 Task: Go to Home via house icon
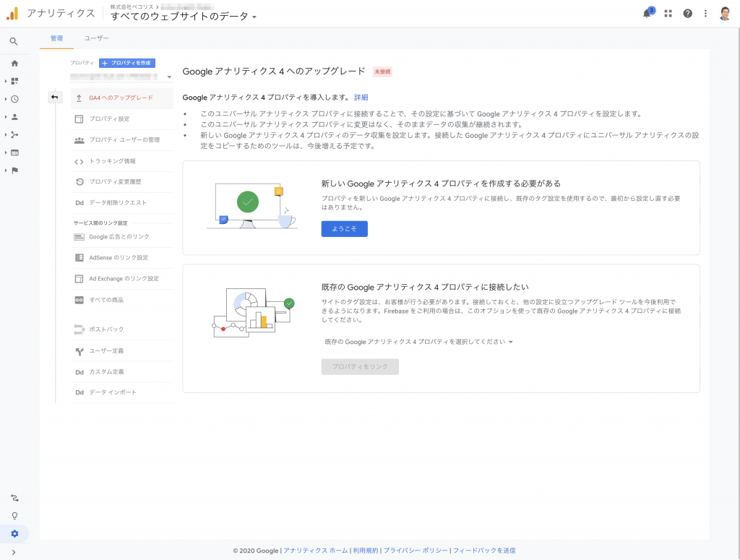click(14, 63)
